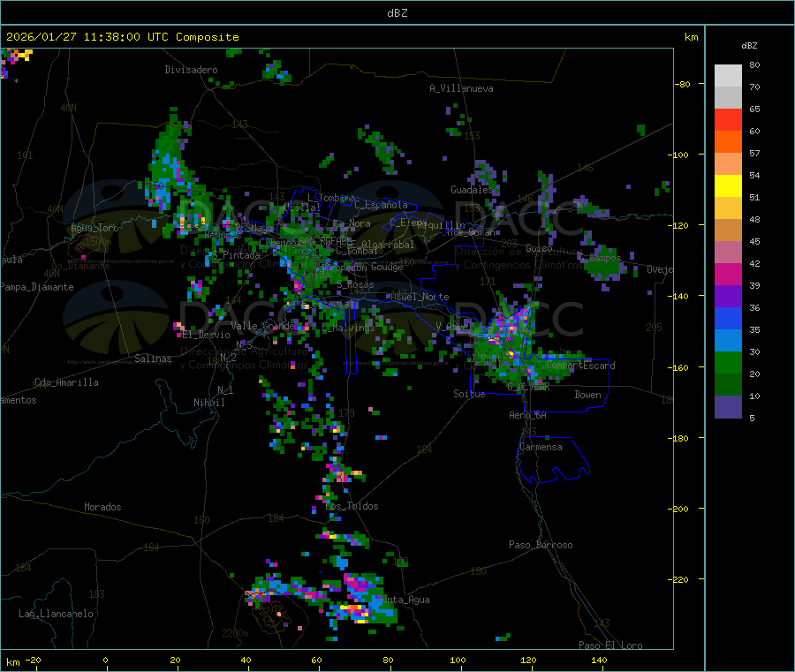Select the Carmensa place label
This screenshot has height=672, width=795.
pyautogui.click(x=541, y=447)
